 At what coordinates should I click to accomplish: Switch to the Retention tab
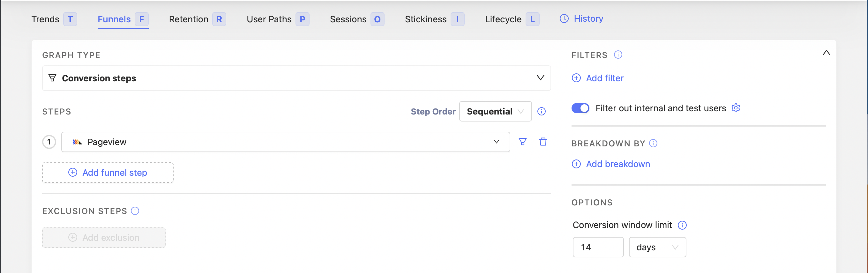click(189, 19)
